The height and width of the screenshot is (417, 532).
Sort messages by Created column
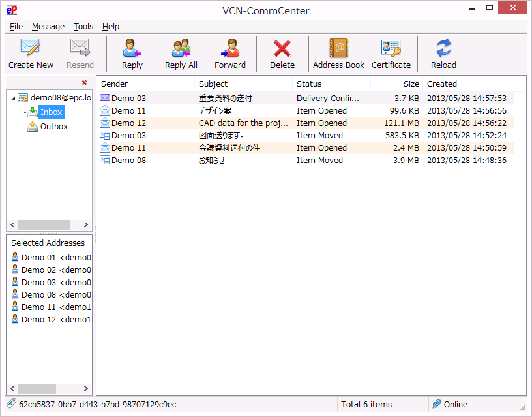469,84
